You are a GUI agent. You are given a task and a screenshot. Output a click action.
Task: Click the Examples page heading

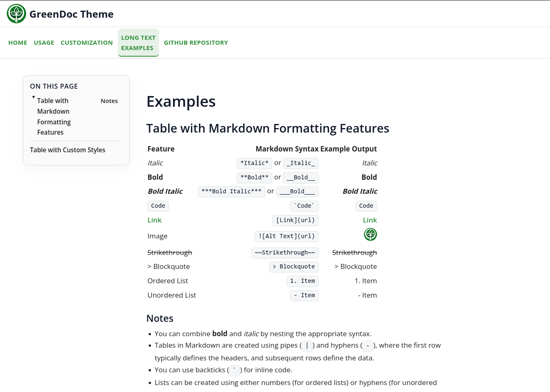pos(181,101)
